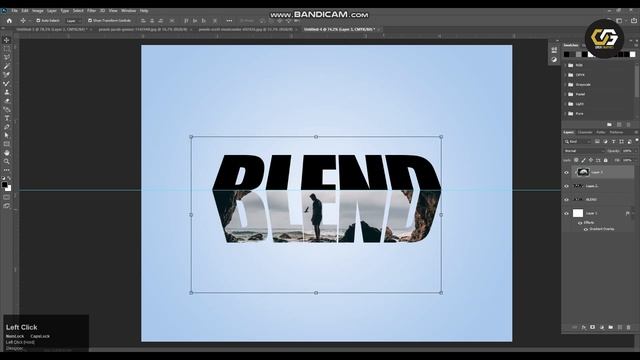Select the Eraser tool
Viewport: 640px width, 360px height.
point(7,101)
